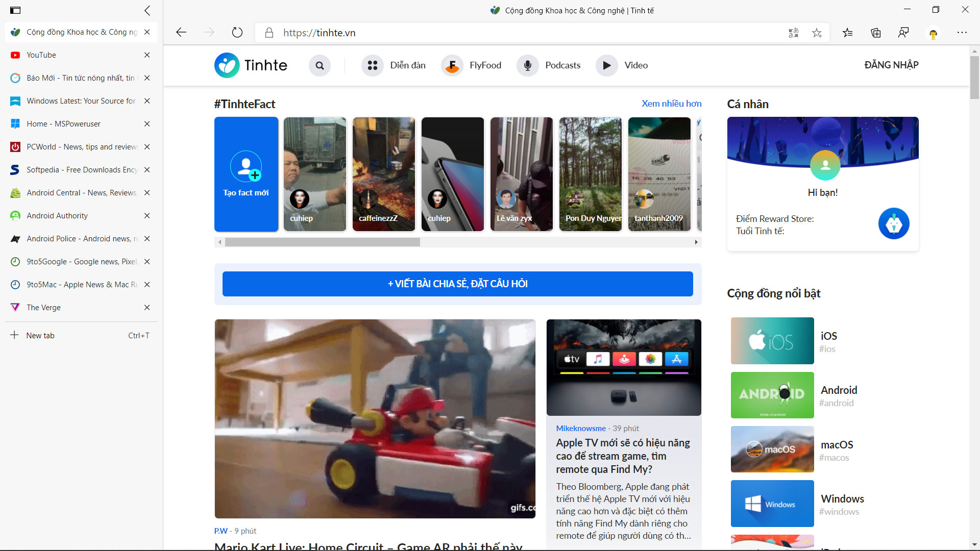Open the browser profile avatar
The height and width of the screenshot is (551, 980).
(933, 34)
